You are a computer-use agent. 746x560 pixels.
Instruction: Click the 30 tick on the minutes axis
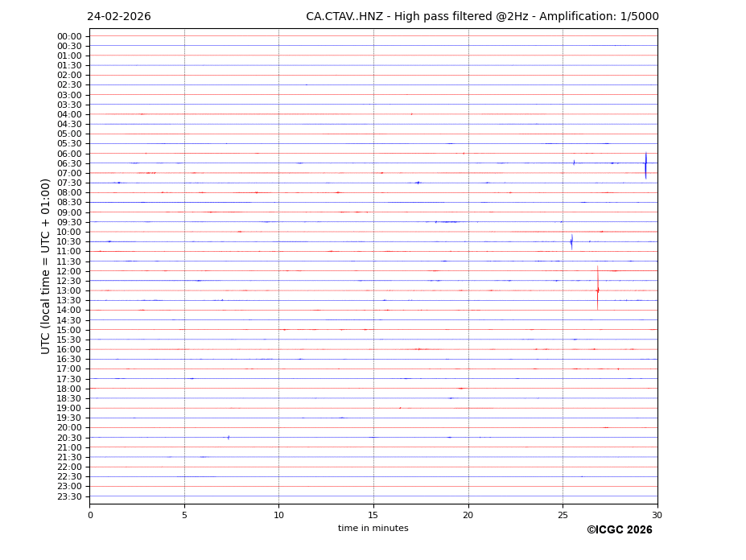point(657,515)
